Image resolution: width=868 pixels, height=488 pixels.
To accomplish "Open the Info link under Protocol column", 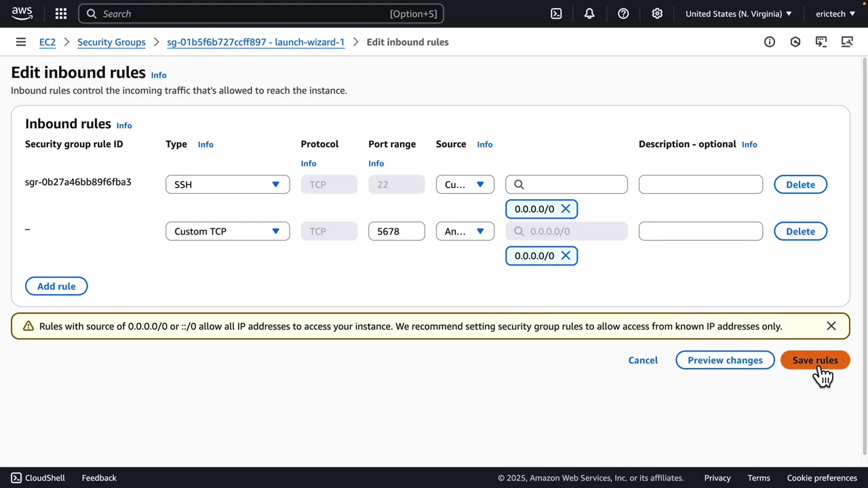I will 309,163.
